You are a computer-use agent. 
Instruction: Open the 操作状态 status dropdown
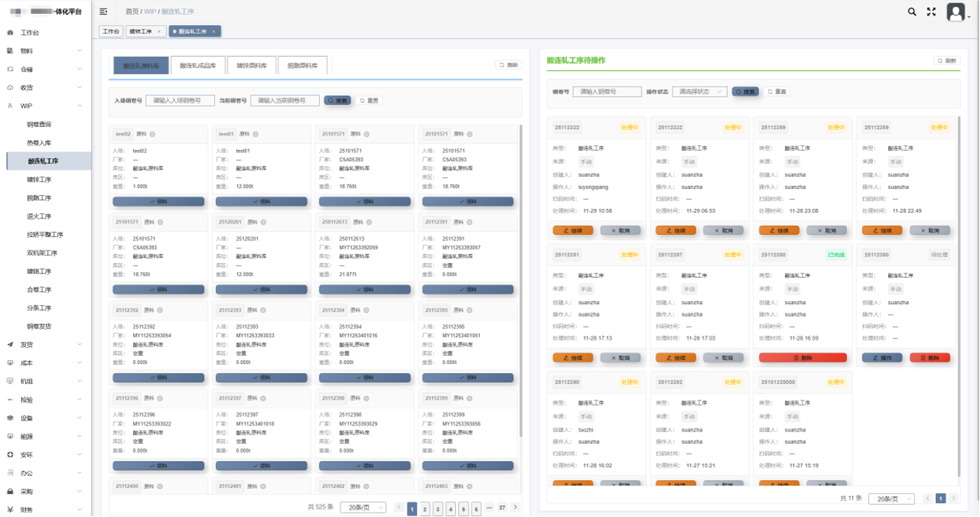(699, 92)
